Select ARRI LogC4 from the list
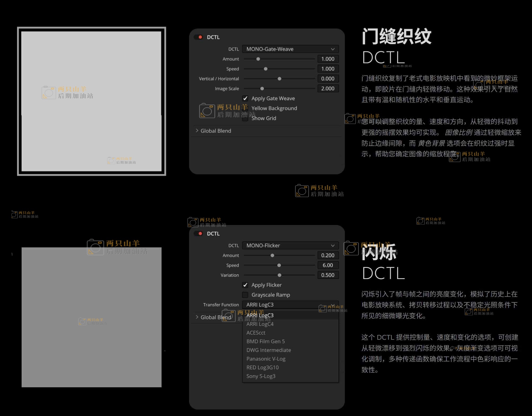Image resolution: width=532 pixels, height=416 pixels. click(260, 324)
